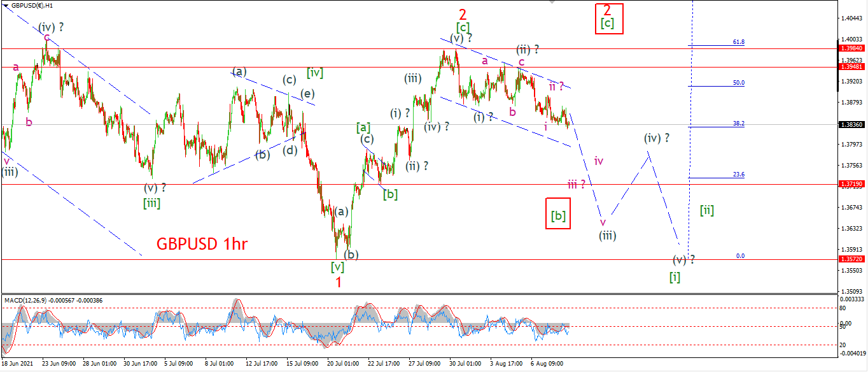Click the red 1.37190 price tag

point(853,184)
